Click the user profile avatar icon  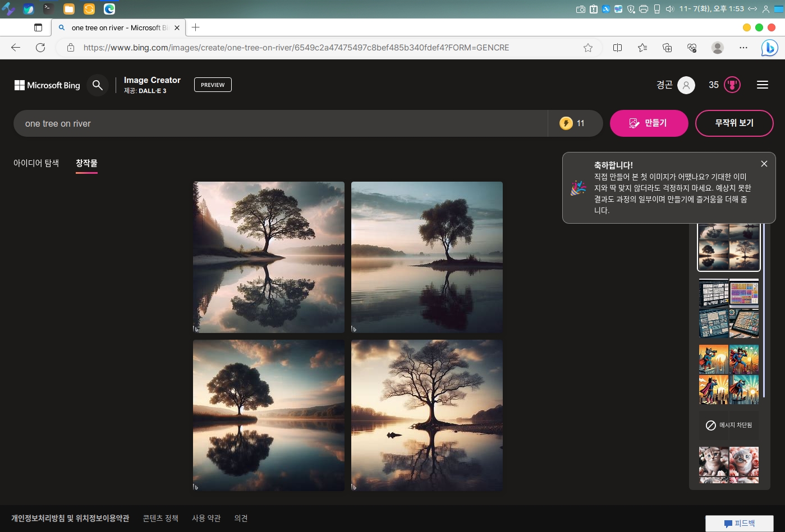coord(686,85)
